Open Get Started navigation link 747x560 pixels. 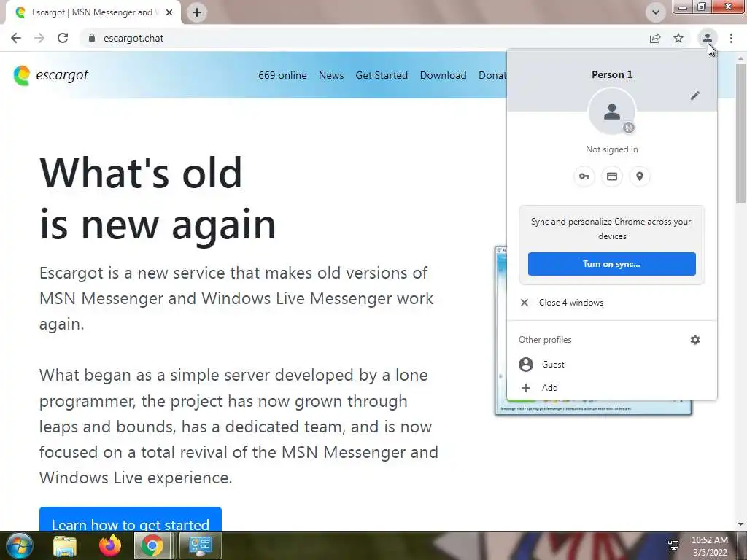[382, 75]
